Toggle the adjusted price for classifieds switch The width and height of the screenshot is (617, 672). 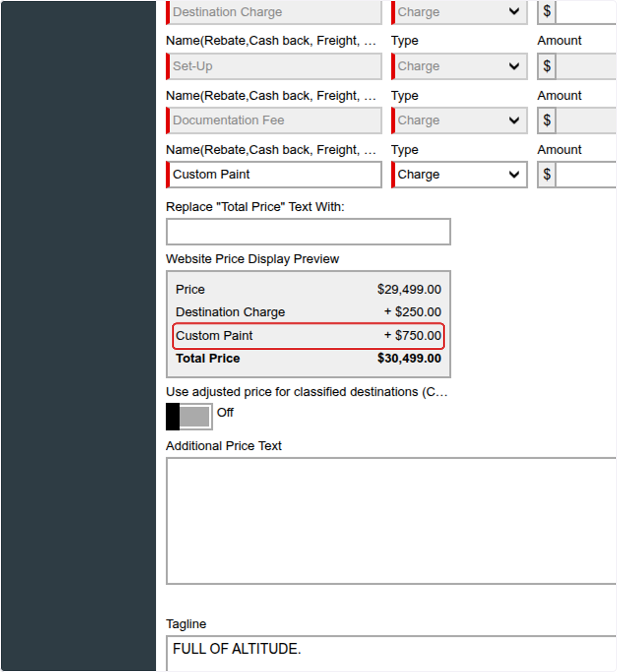189,416
